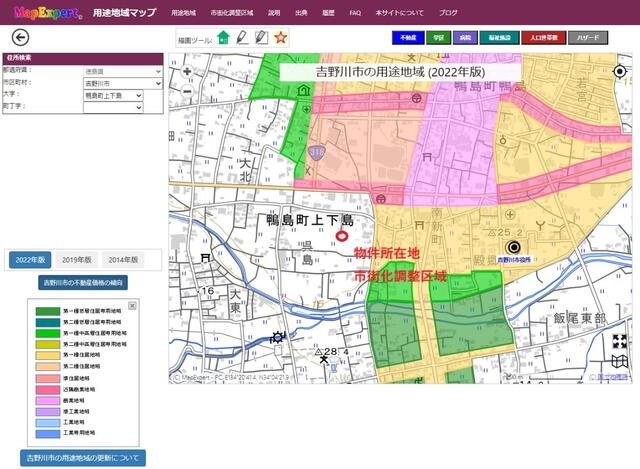Open the 市街化調整区域 menu item
Image resolution: width=640 pixels, height=469 pixels.
click(231, 13)
